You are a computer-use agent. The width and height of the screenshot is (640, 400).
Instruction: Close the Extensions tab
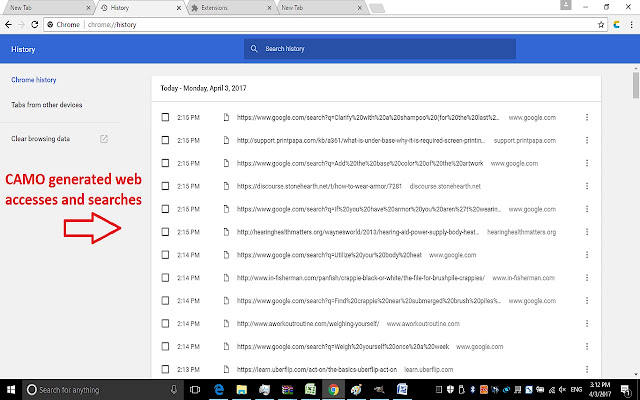(x=269, y=8)
